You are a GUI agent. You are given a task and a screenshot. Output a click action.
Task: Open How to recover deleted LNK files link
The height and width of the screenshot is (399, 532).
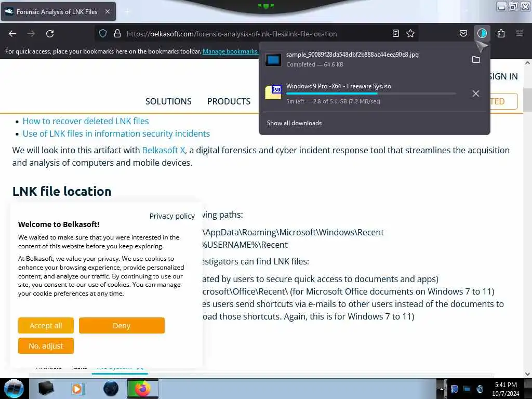(86, 121)
